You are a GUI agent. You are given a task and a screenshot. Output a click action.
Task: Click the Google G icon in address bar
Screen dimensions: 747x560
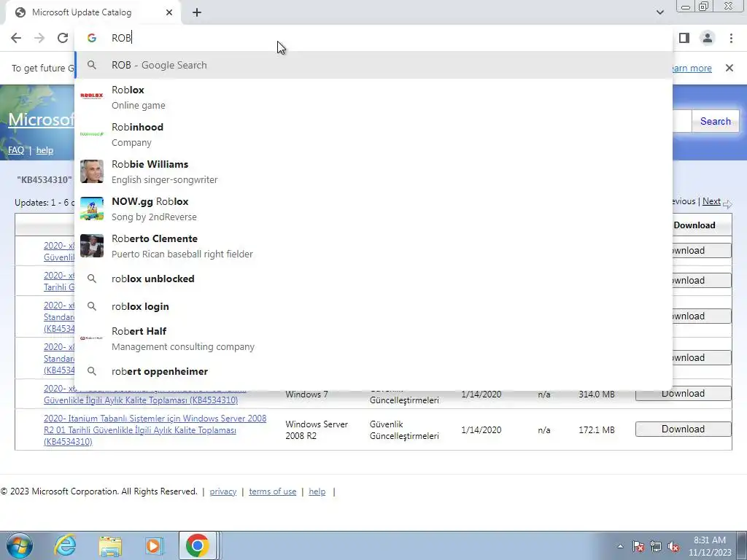91,38
